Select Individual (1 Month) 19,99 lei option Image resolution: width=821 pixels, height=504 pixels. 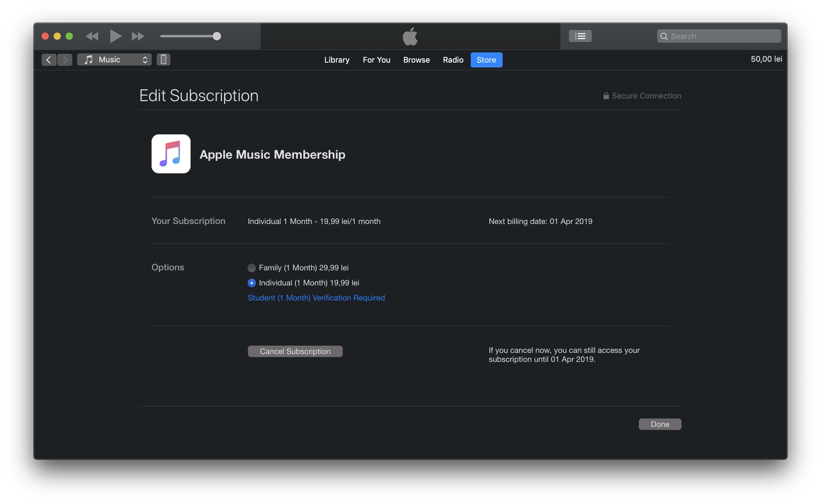point(252,283)
